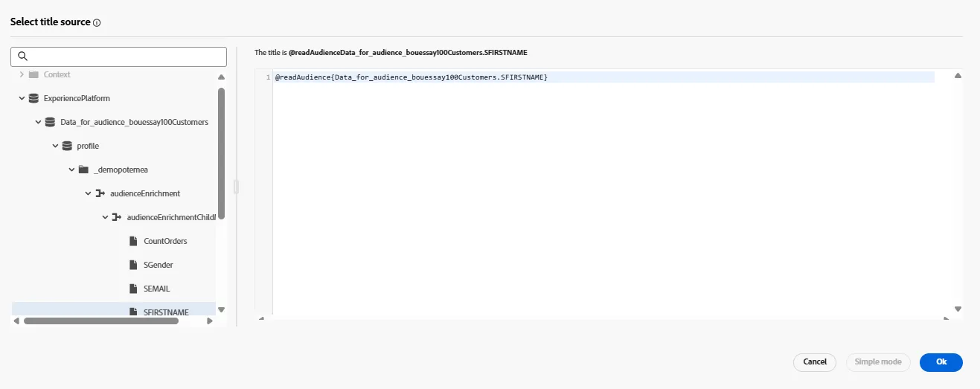The width and height of the screenshot is (980, 389).
Task: Expand the Context folder chevron
Action: click(21, 74)
